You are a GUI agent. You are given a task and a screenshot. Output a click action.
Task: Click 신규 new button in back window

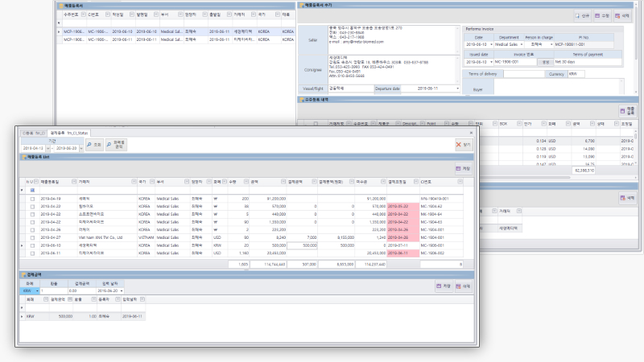click(x=582, y=15)
